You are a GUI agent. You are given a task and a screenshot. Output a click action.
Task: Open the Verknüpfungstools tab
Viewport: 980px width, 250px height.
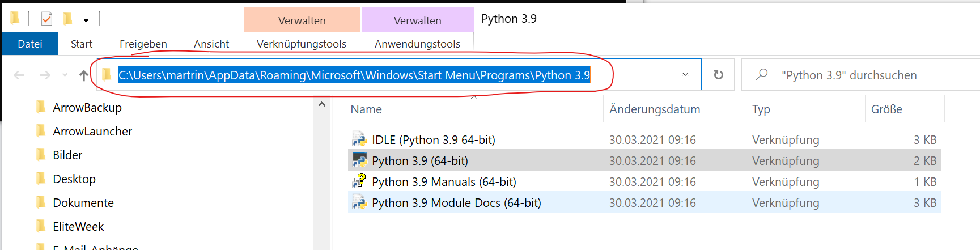[x=302, y=44]
